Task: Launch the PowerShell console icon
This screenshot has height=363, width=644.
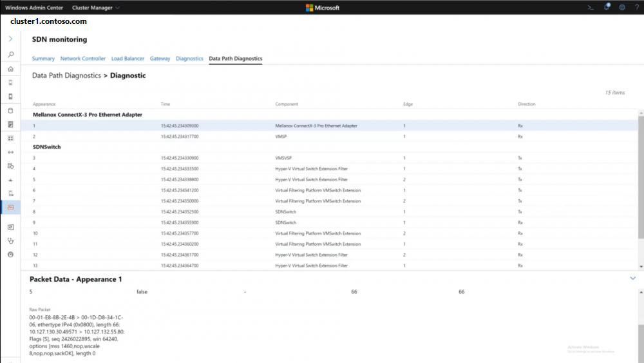Action: point(591,7)
